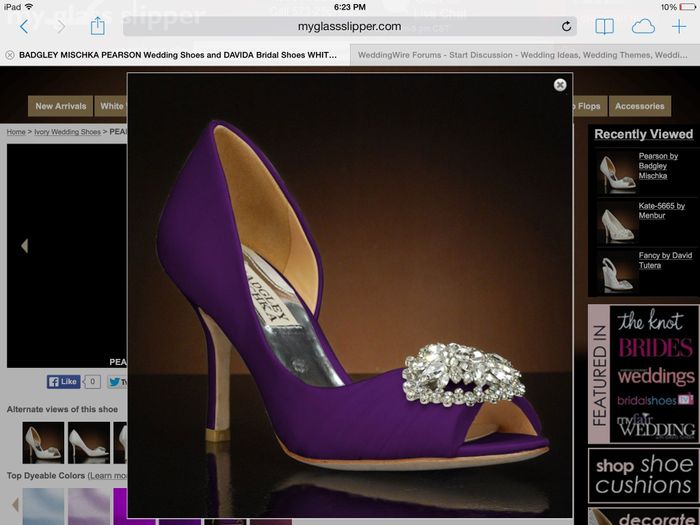
Task: Select the light blue dyeable color swatch
Action: (x=43, y=505)
